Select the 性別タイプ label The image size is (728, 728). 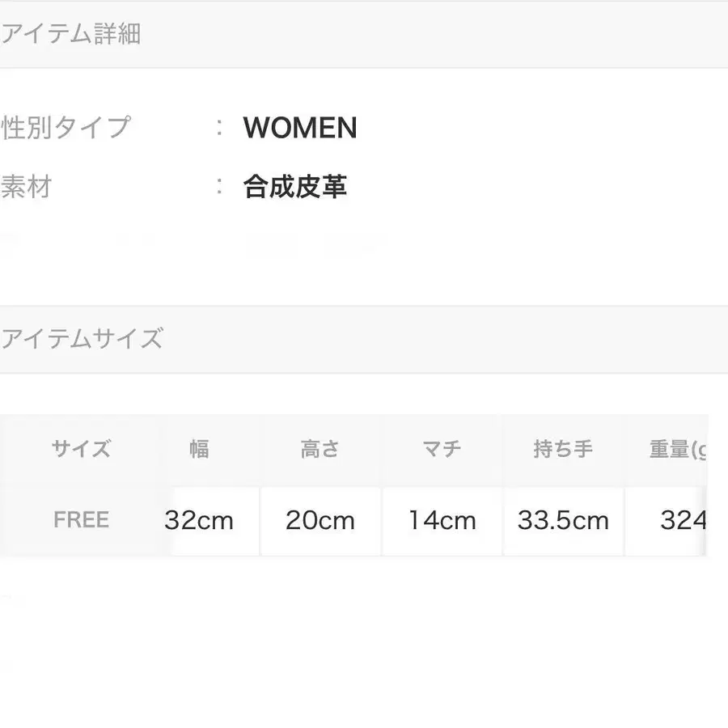coord(66,128)
